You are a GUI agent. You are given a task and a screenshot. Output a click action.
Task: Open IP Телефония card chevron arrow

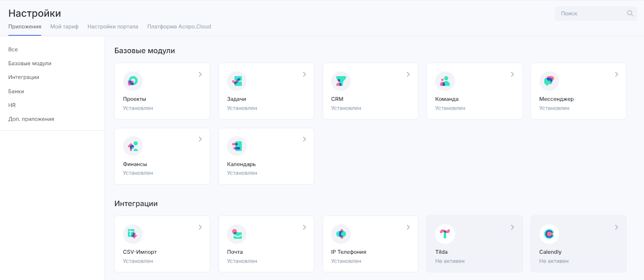pyautogui.click(x=408, y=227)
